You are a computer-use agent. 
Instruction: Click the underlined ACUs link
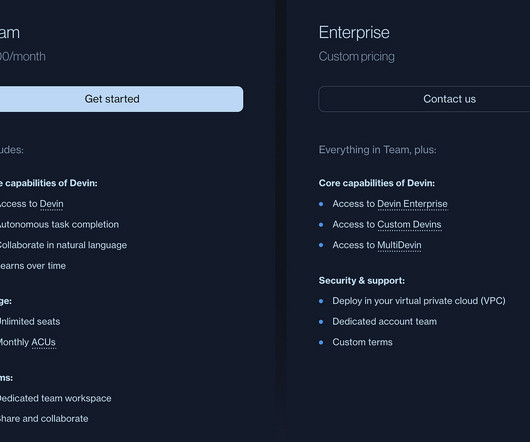pyautogui.click(x=44, y=342)
